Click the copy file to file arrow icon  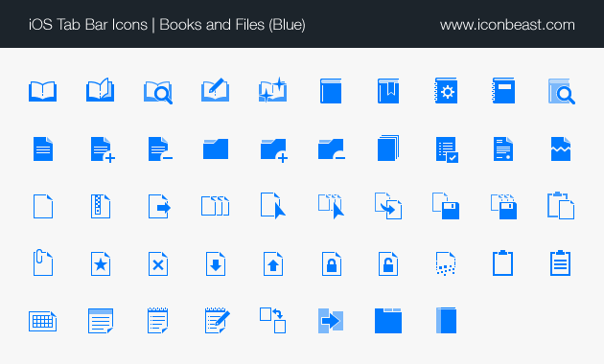coord(388,206)
